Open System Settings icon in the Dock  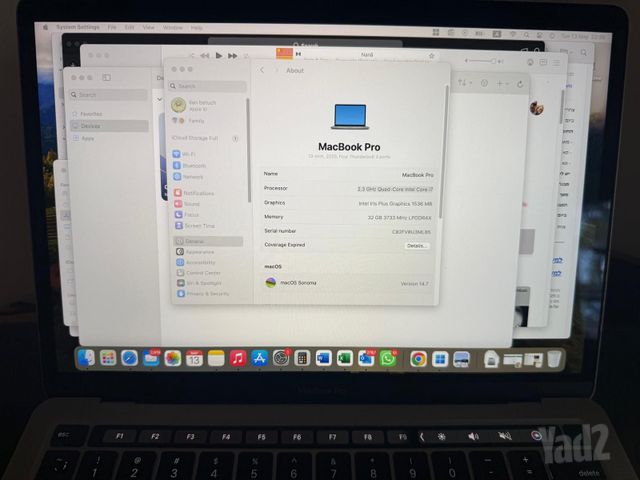point(281,358)
